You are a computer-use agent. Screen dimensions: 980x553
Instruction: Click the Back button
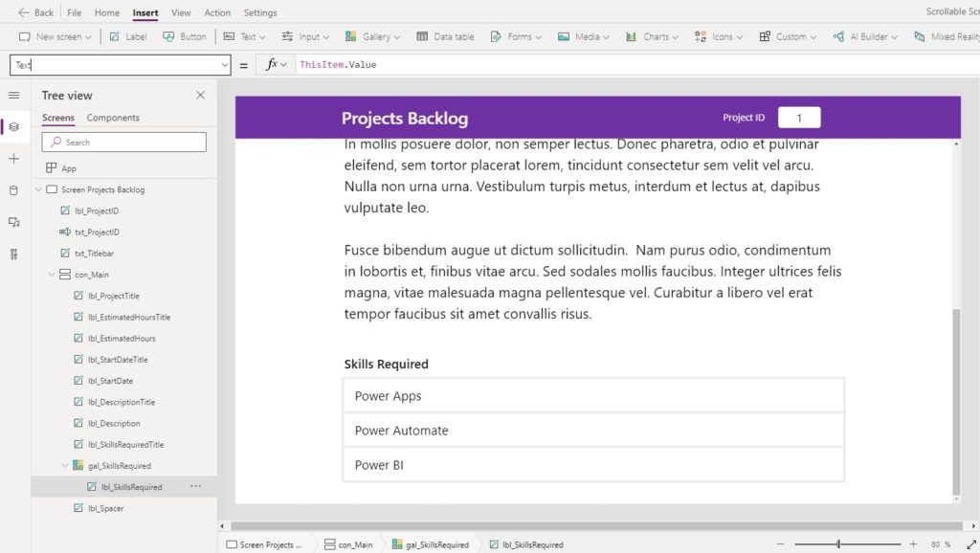[x=34, y=12]
